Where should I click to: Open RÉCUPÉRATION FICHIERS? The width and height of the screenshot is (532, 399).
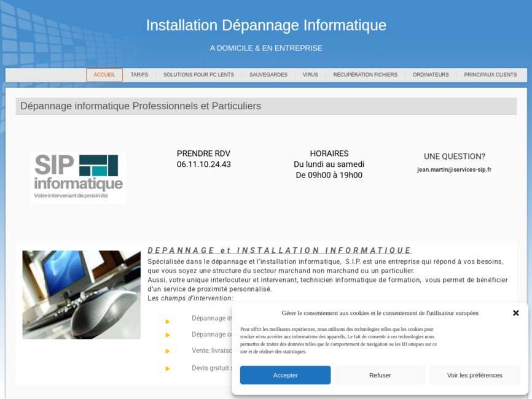366,74
